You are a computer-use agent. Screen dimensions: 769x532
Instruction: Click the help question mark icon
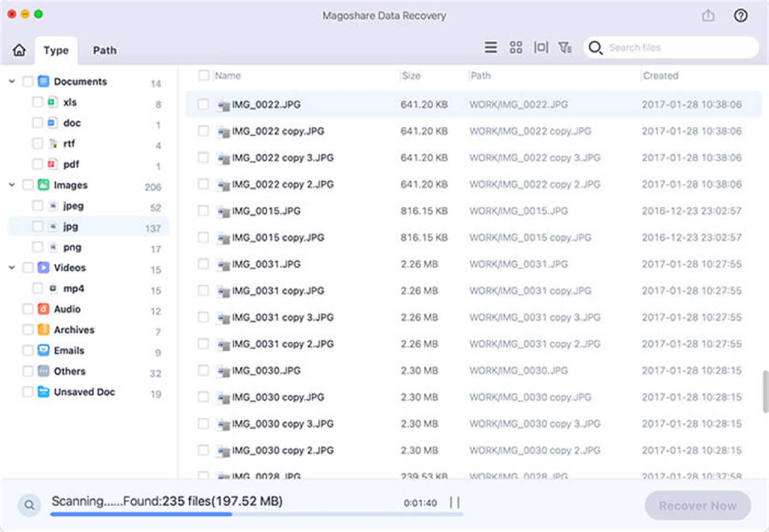[740, 16]
